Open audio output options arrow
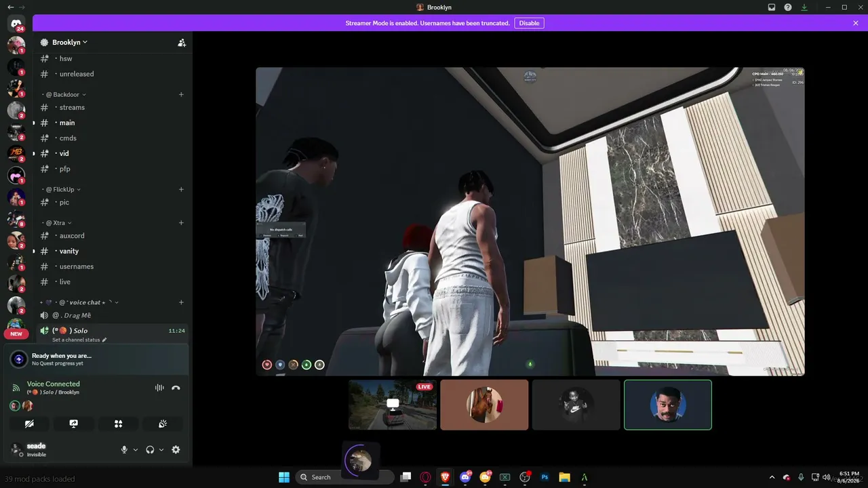 [x=161, y=449]
